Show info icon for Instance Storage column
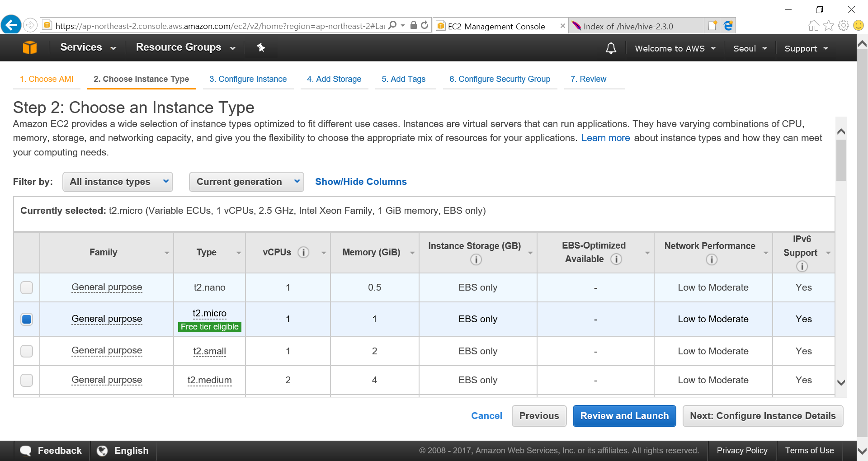The image size is (868, 461). click(476, 259)
